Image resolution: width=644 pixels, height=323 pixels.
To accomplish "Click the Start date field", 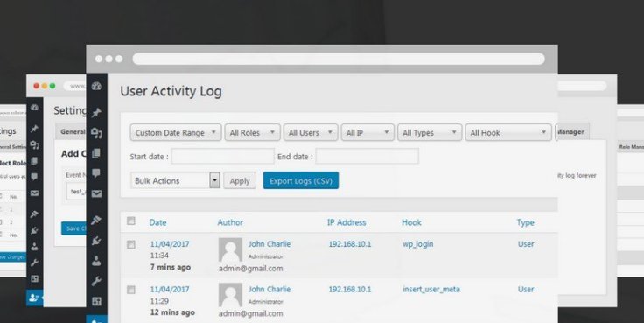I will [222, 156].
